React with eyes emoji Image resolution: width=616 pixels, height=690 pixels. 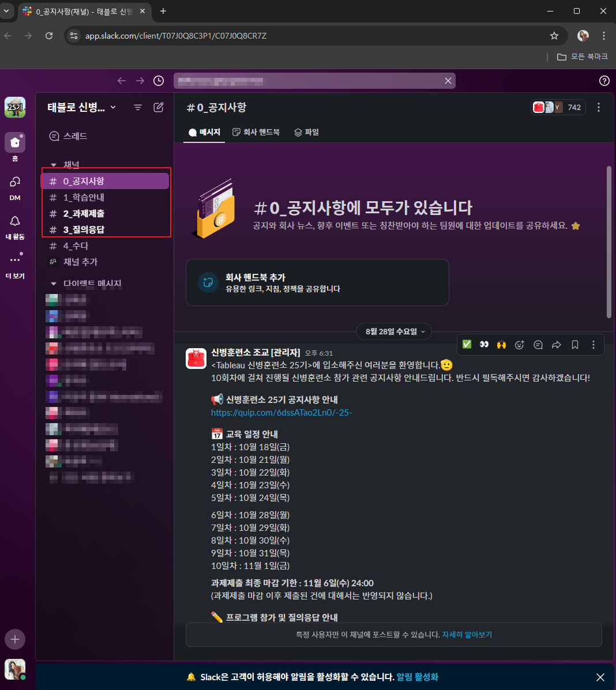(x=484, y=345)
